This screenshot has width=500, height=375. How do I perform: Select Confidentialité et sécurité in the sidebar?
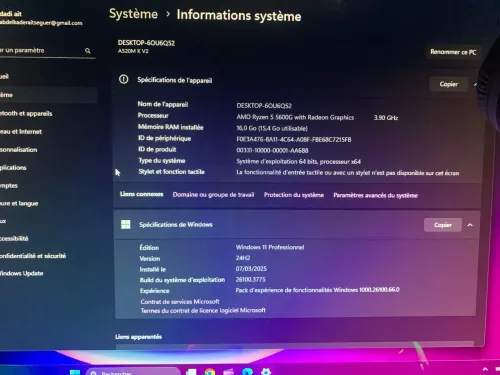click(33, 256)
